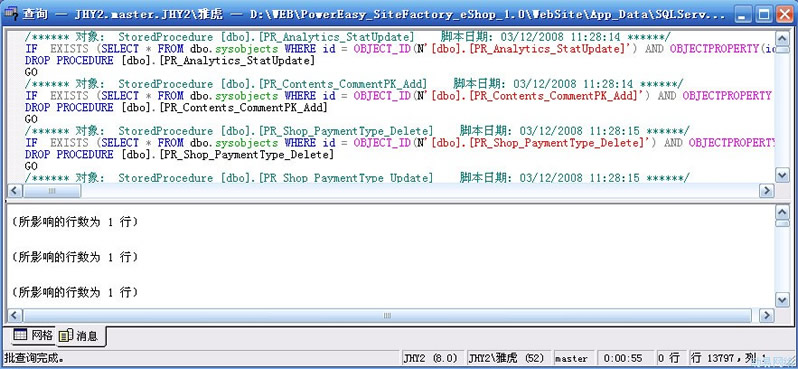Click status bar message 批查询完成。
The height and width of the screenshot is (369, 798).
coord(35,358)
